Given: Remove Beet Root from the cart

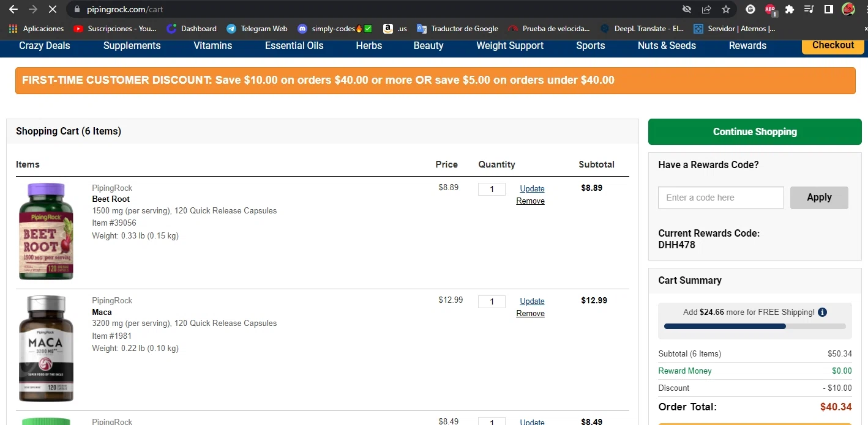Looking at the screenshot, I should [530, 201].
